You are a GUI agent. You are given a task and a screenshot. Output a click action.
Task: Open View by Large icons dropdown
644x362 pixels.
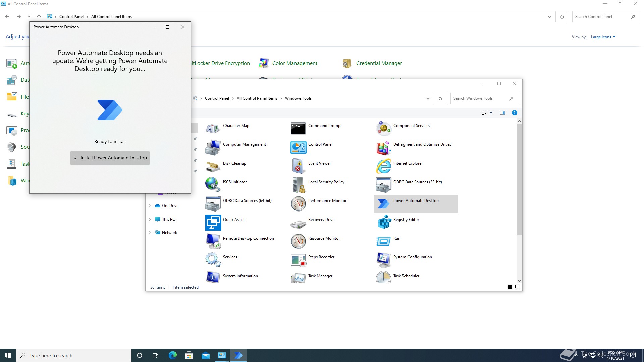pos(603,37)
